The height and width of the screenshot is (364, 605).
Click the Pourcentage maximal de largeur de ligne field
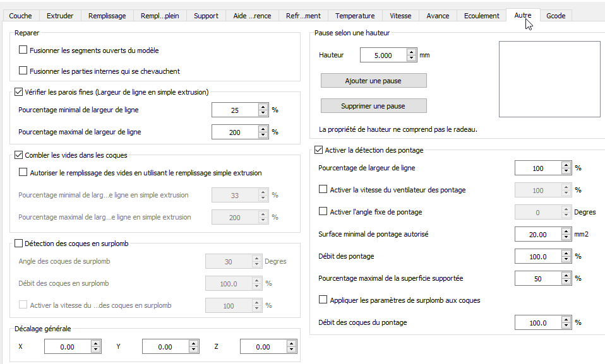[235, 132]
